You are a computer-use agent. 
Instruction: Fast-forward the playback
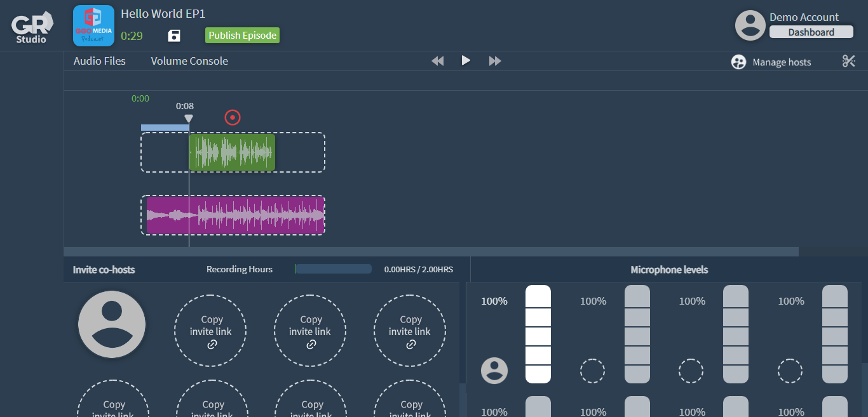point(495,60)
